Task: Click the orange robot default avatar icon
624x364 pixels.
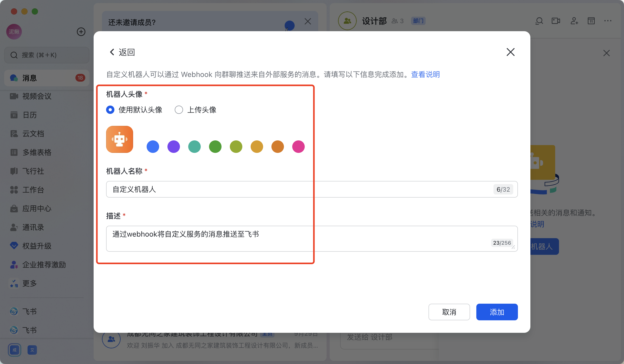Action: (119, 139)
